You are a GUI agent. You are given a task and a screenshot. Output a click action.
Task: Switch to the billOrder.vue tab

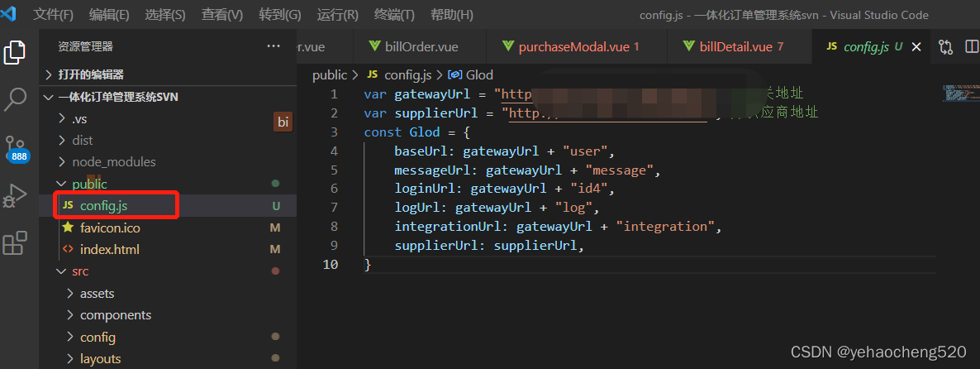(419, 46)
